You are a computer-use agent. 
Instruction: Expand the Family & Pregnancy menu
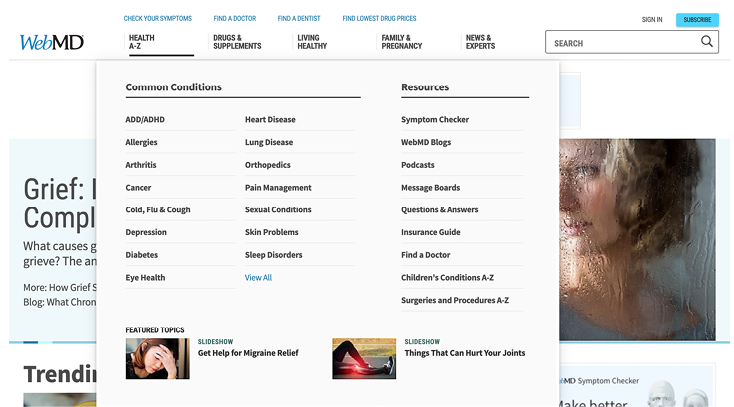(401, 42)
